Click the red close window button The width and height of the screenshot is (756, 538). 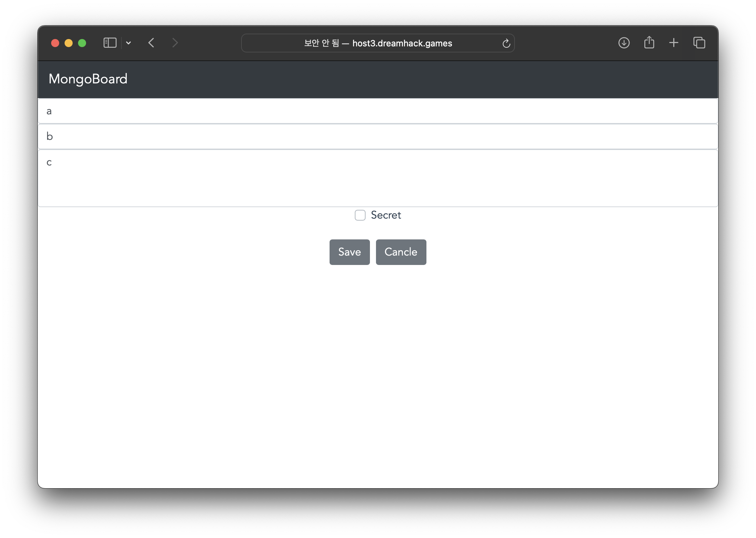55,43
